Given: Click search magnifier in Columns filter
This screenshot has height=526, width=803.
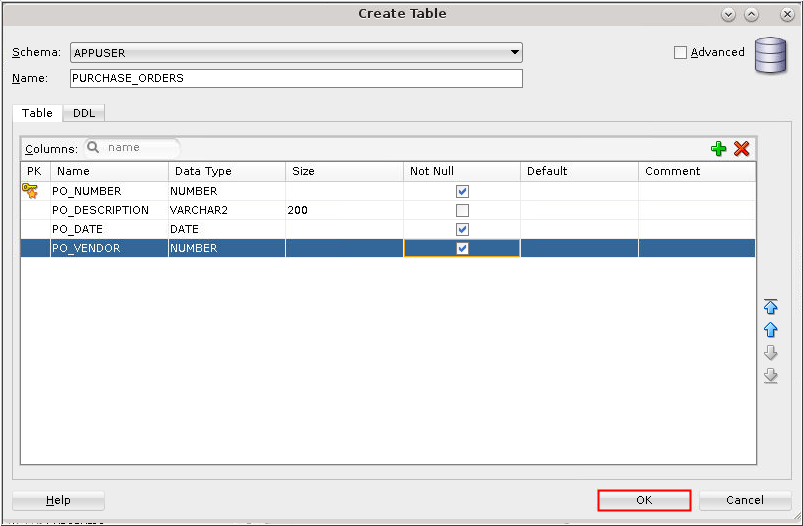Looking at the screenshot, I should point(93,148).
